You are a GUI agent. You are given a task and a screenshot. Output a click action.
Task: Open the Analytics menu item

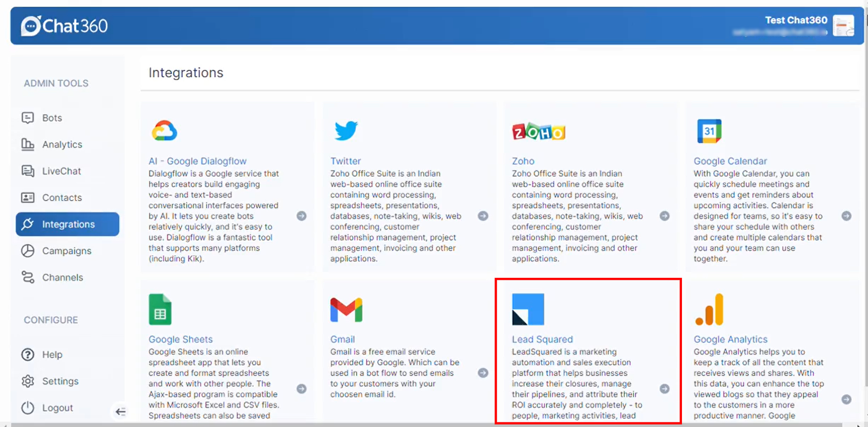click(62, 144)
